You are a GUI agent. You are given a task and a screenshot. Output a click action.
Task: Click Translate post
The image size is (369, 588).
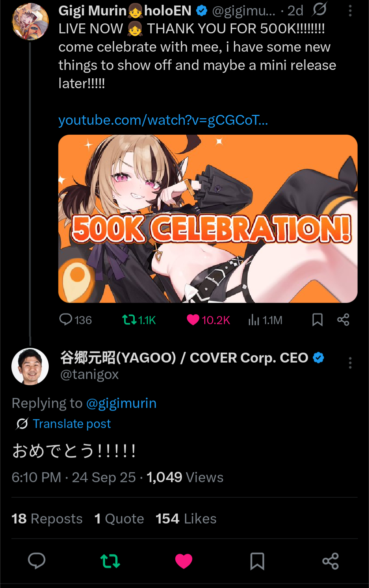[x=72, y=424]
